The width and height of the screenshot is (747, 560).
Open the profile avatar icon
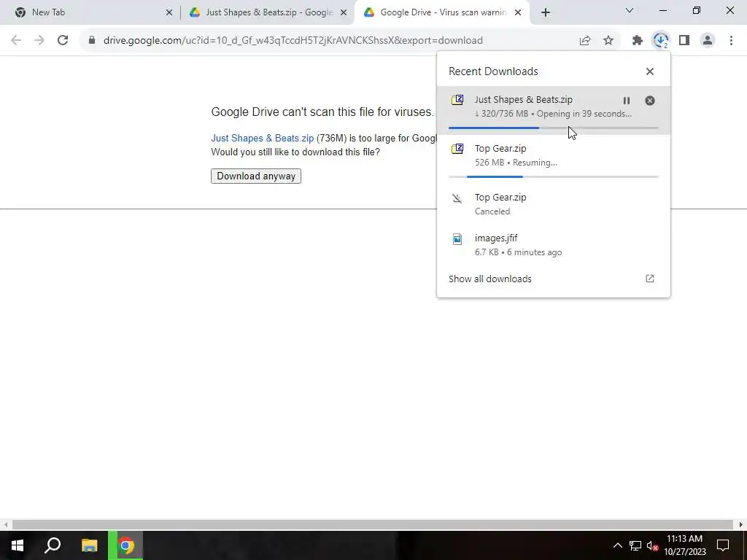(x=708, y=41)
